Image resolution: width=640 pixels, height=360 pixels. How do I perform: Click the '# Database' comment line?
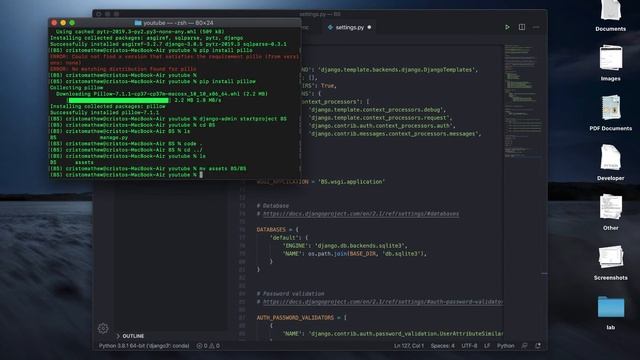(273, 206)
